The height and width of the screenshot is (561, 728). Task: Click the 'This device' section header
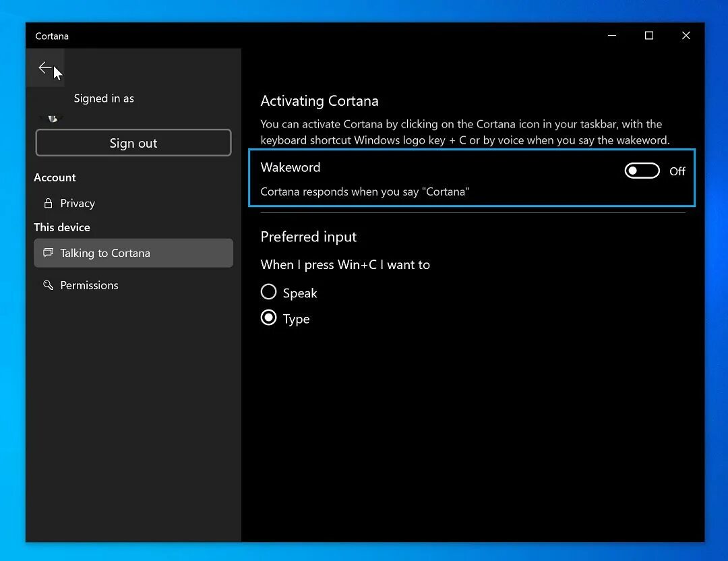coord(62,227)
